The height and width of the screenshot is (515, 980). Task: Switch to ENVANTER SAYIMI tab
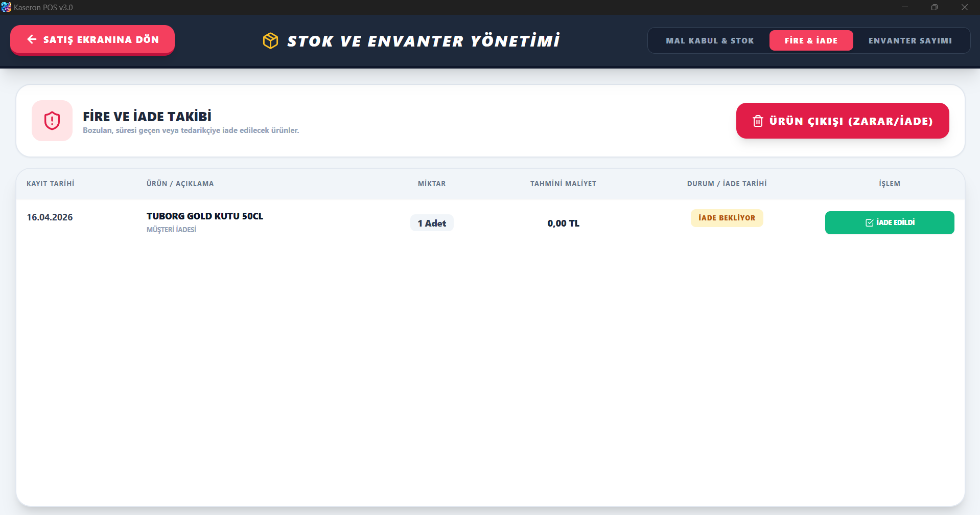(x=909, y=40)
